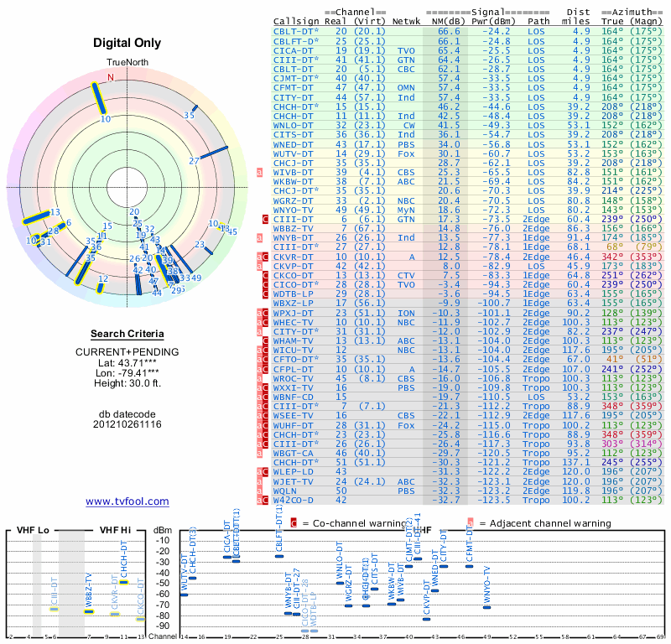Viewport: 671px width, 644px height.
Task: Click the co-channel warning icon beside CIII-DT channel 6
Action: pyautogui.click(x=265, y=220)
